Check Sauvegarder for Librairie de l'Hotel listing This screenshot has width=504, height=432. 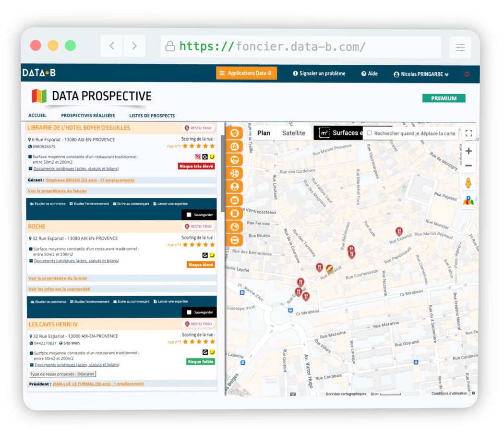pyautogui.click(x=189, y=215)
